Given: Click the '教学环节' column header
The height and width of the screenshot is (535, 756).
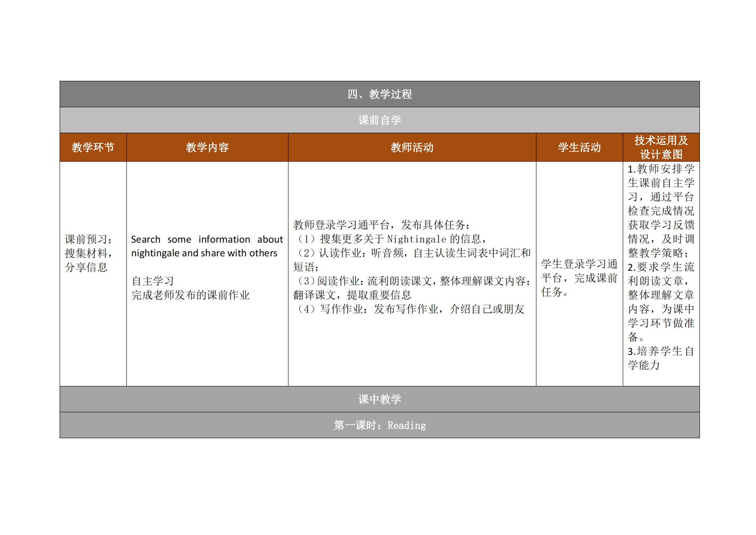Looking at the screenshot, I should click(x=93, y=147).
